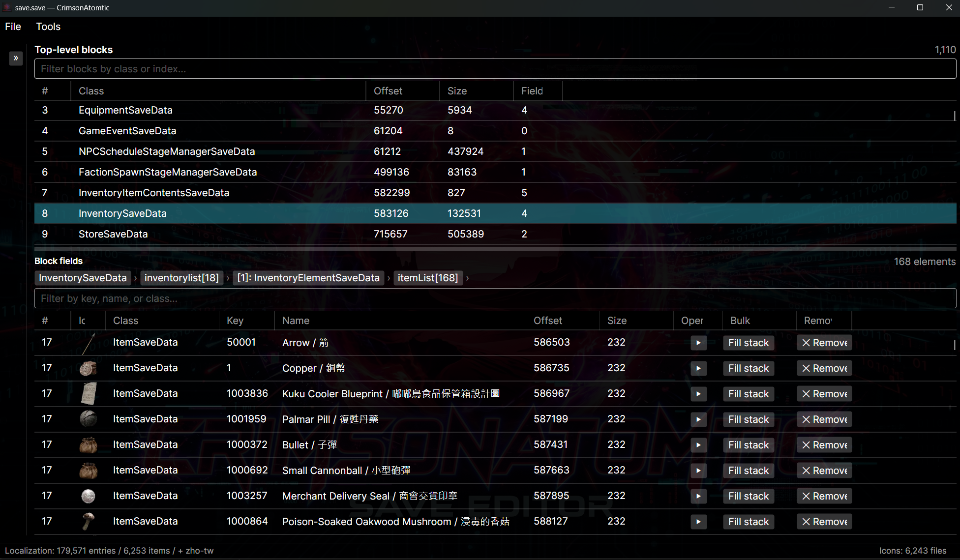Click the Arrow item icon
The width and height of the screenshot is (960, 560).
pos(89,343)
